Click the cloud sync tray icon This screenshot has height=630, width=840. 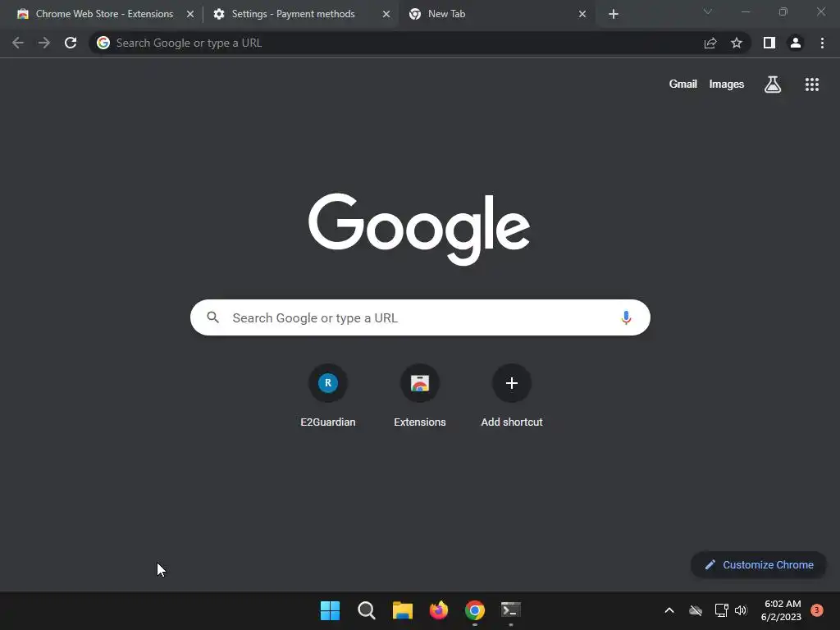[696, 610]
